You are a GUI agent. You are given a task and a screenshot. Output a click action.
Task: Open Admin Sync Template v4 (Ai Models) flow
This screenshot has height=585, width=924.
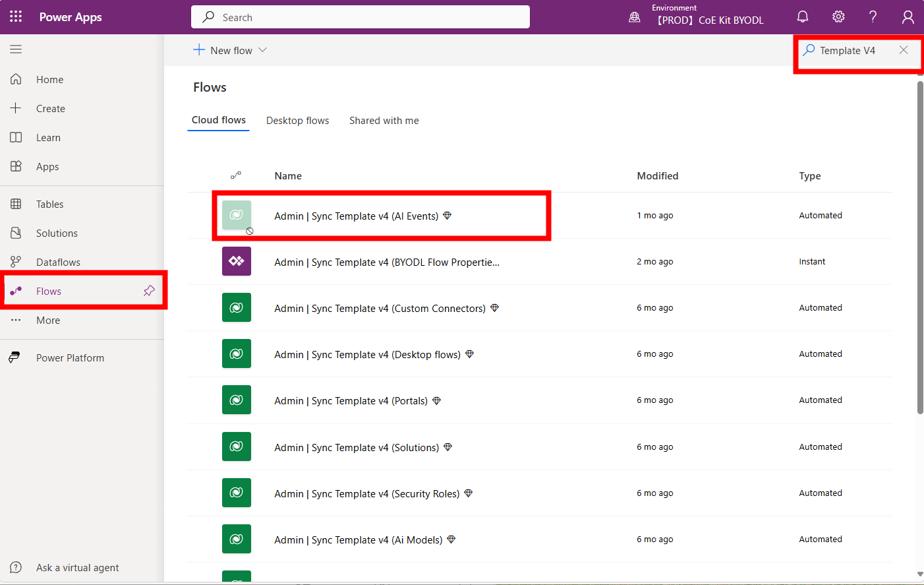click(359, 539)
